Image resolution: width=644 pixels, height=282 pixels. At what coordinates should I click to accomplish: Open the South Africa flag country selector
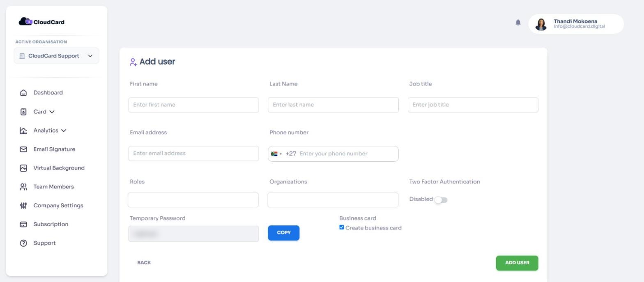click(276, 154)
